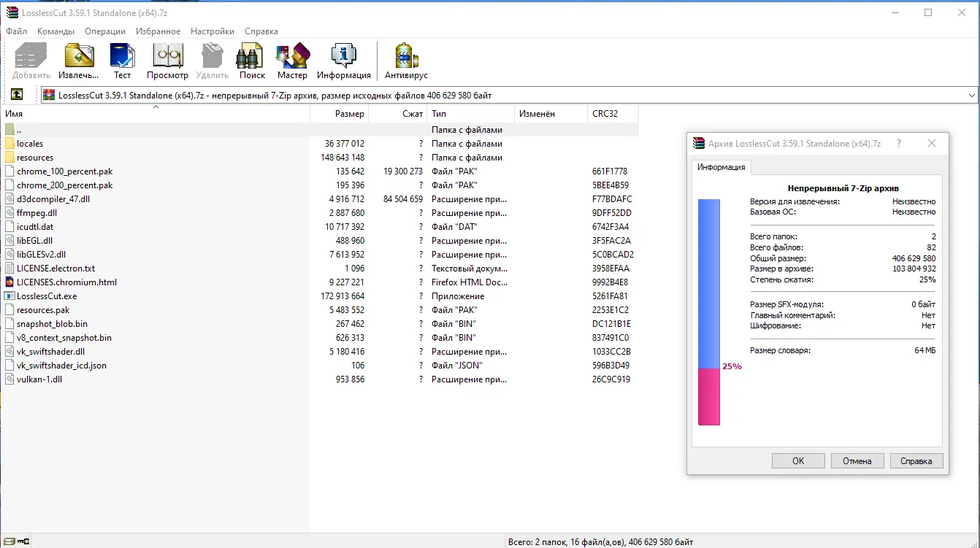Select the Информация tab in dialog
980x548 pixels.
pyautogui.click(x=721, y=167)
